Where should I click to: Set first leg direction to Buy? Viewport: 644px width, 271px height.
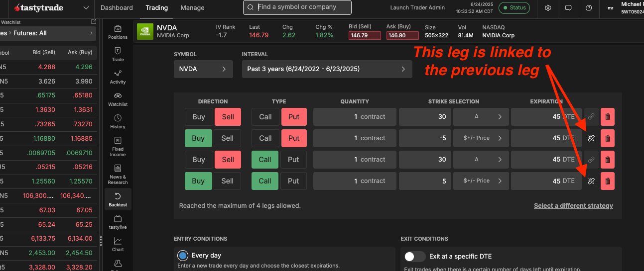[x=198, y=117]
